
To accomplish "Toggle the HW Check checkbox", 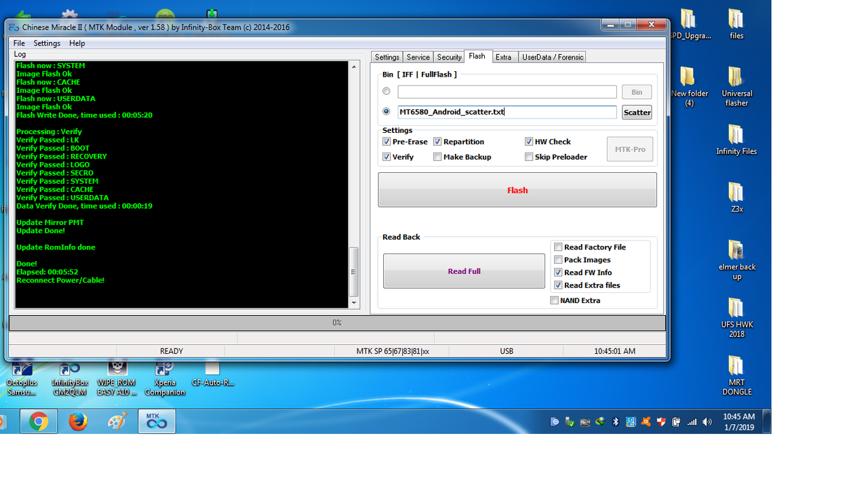I will coord(529,142).
